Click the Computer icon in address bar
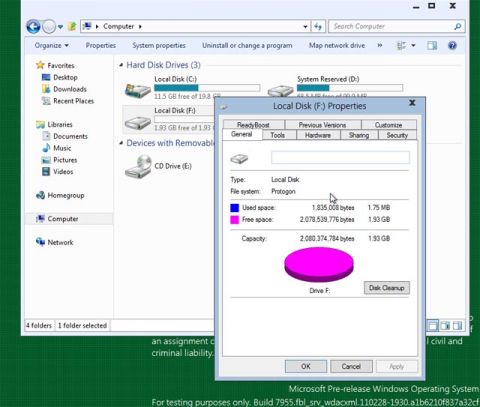Screen dimensions: 480x407 point(87,26)
